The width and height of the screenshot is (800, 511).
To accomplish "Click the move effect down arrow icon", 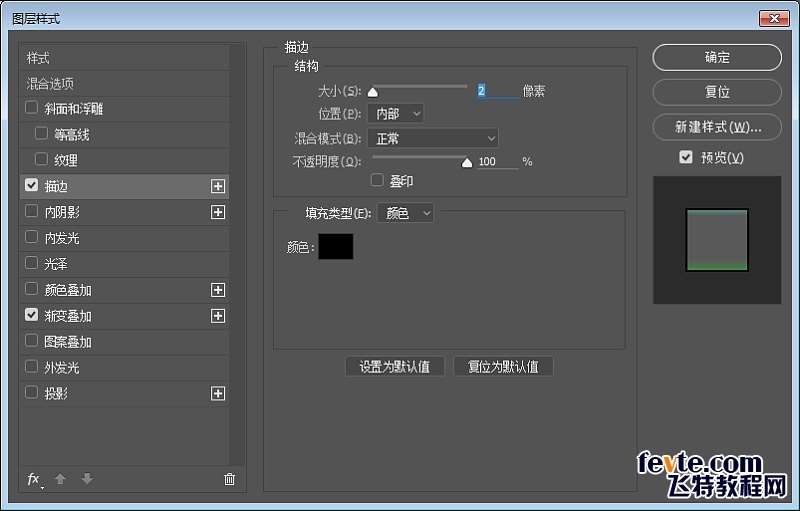I will [x=87, y=479].
